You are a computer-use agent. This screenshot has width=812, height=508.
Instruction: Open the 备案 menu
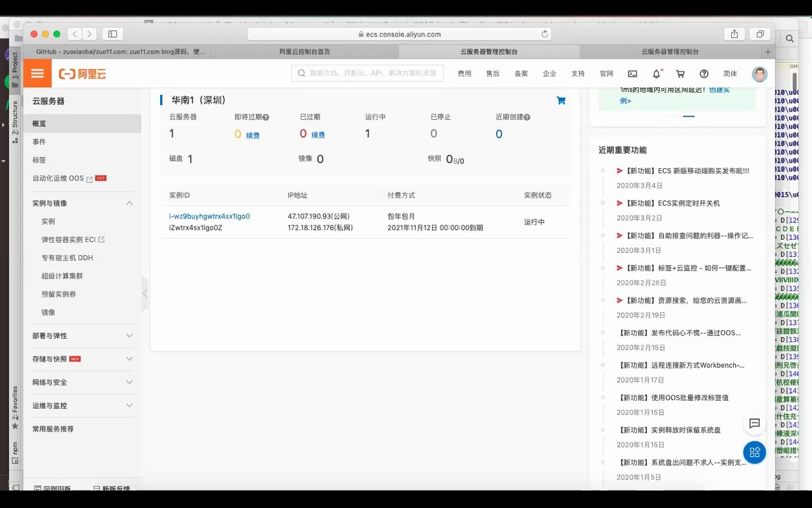[x=521, y=74]
